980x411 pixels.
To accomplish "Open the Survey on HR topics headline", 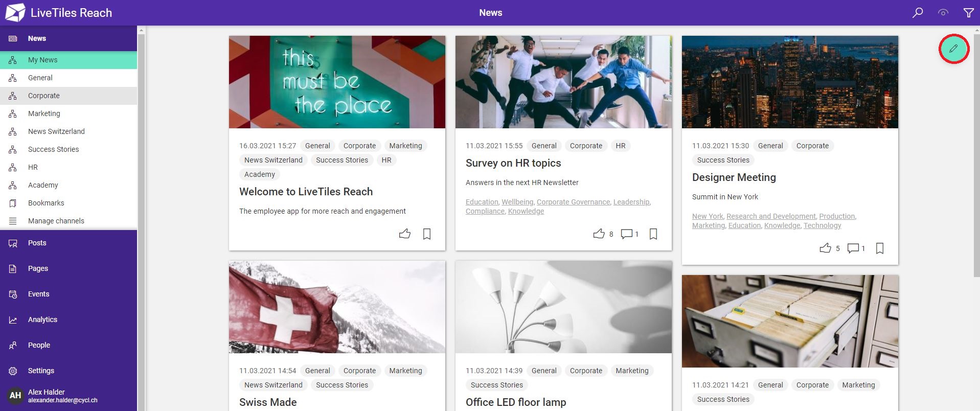I will point(513,163).
